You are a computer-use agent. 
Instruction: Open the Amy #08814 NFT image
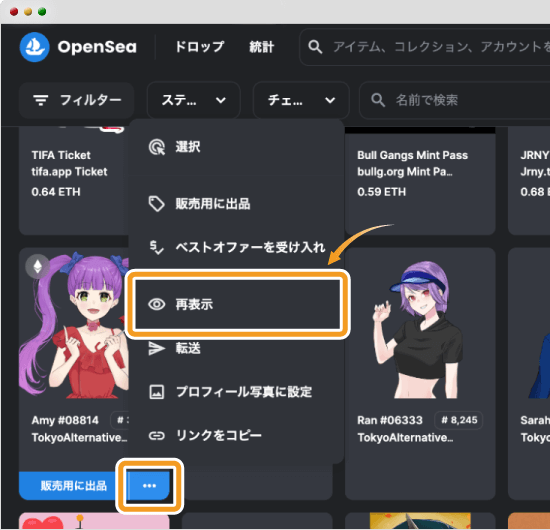(74, 325)
